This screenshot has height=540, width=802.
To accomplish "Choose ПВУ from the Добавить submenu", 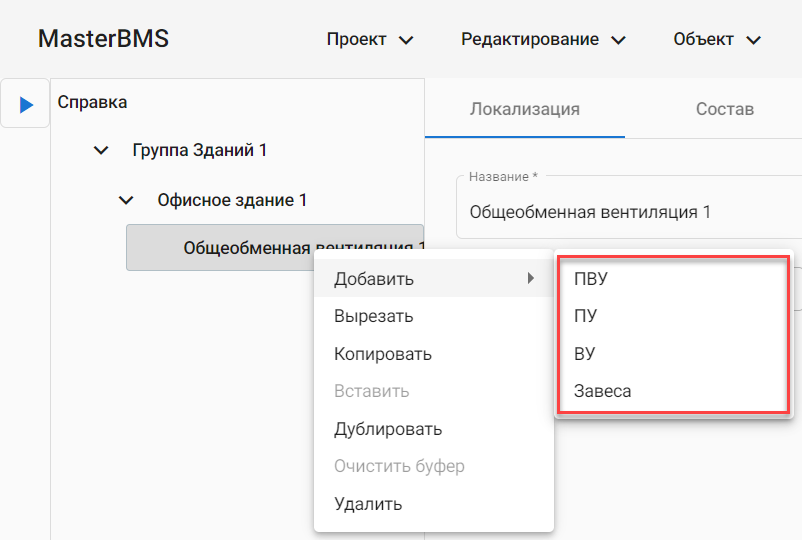I will 591,279.
